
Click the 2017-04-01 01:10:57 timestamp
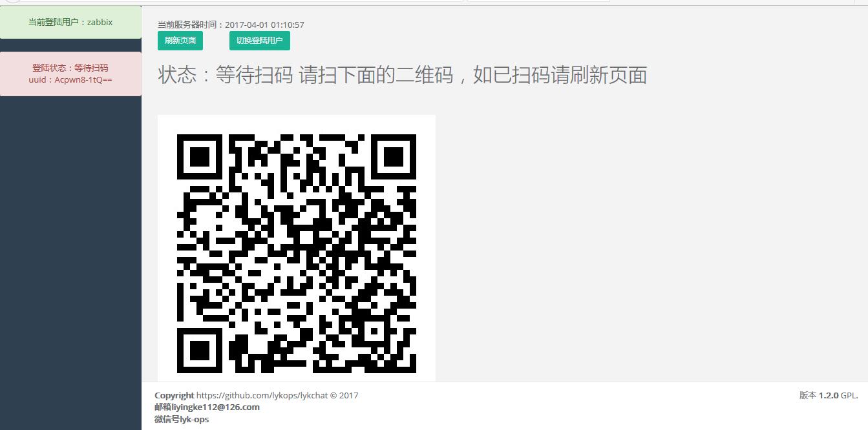coord(264,25)
